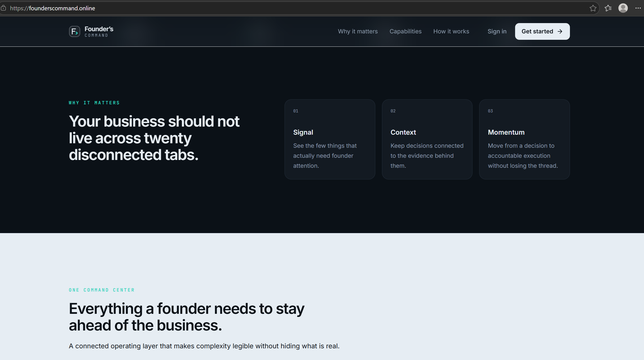Click the ONE COMMAND CENTER label
This screenshot has height=360, width=644.
click(102, 290)
